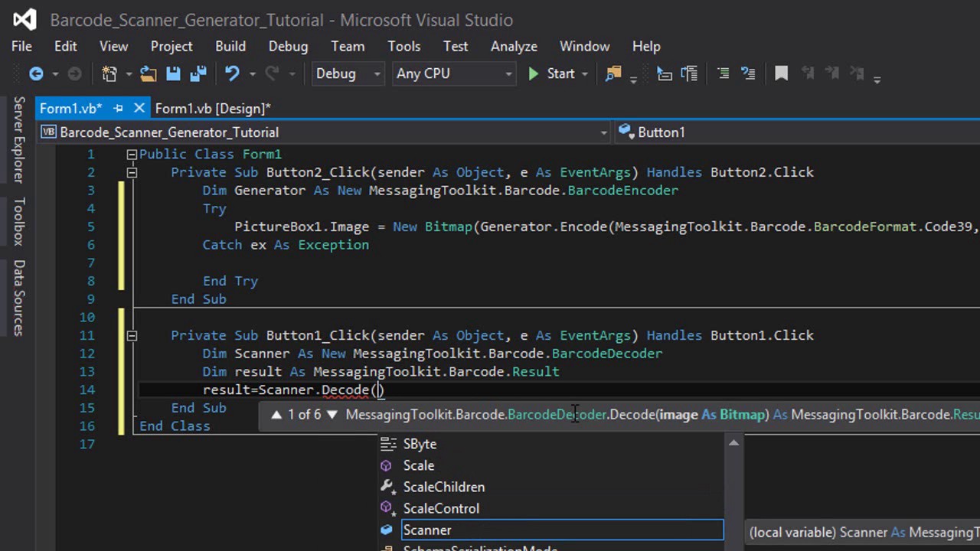Open the Navigate Backward history dropdown

point(54,74)
